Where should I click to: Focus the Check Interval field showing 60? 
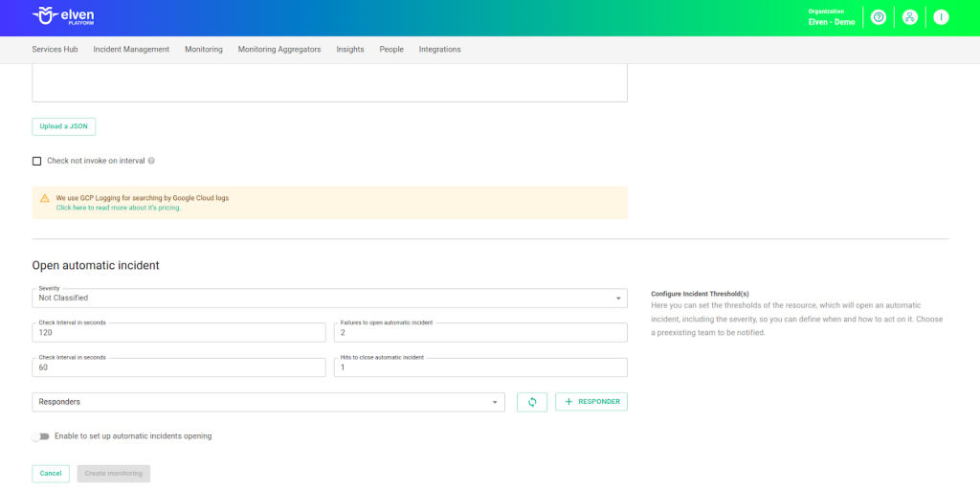pos(179,367)
